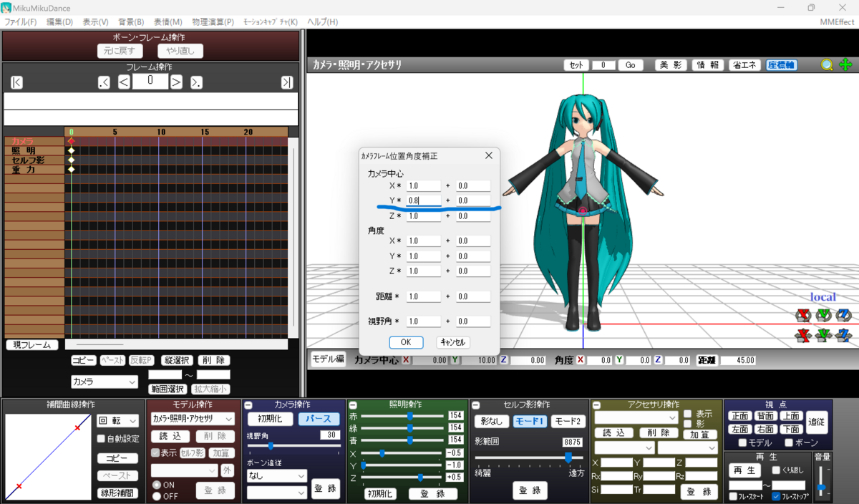859x504 pixels.
Task: Toggle the くり返し loop checkbox
Action: [776, 470]
